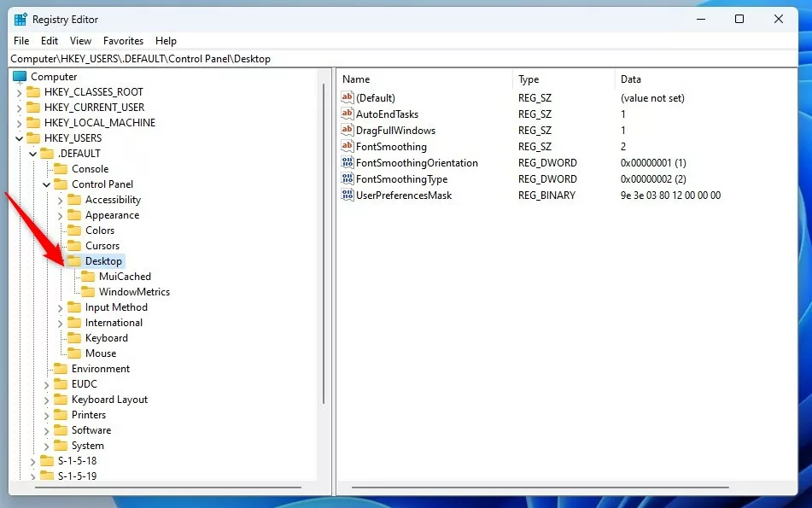
Task: Click the string icon beside FontSmoothing
Action: [348, 146]
